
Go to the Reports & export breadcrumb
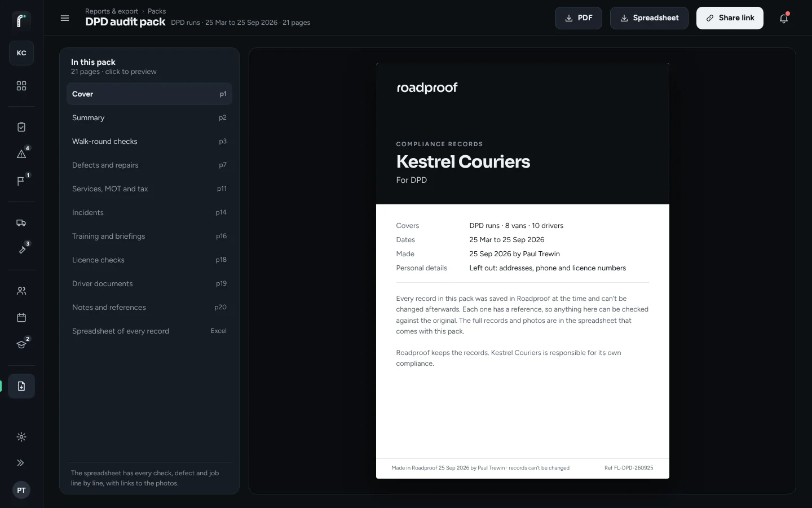pos(112,11)
